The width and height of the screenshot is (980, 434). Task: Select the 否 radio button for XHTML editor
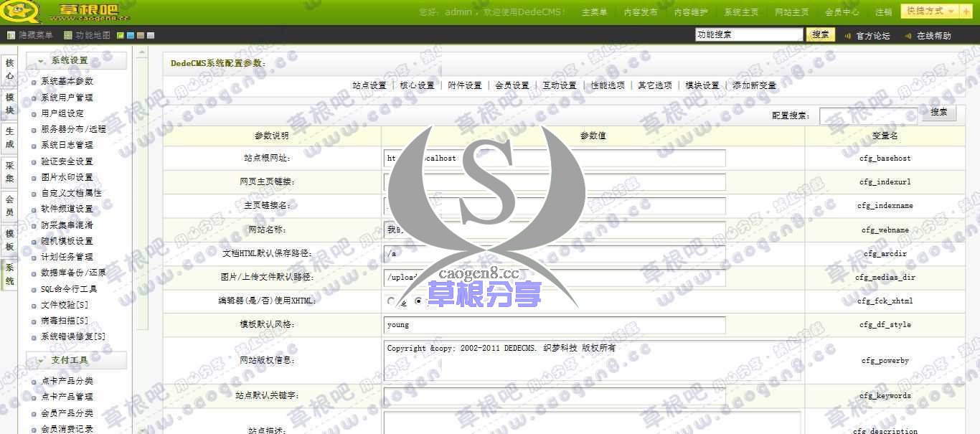418,301
